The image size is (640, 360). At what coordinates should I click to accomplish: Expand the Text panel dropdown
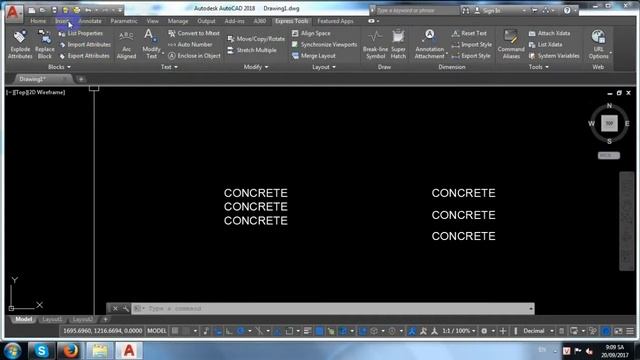[x=169, y=67]
